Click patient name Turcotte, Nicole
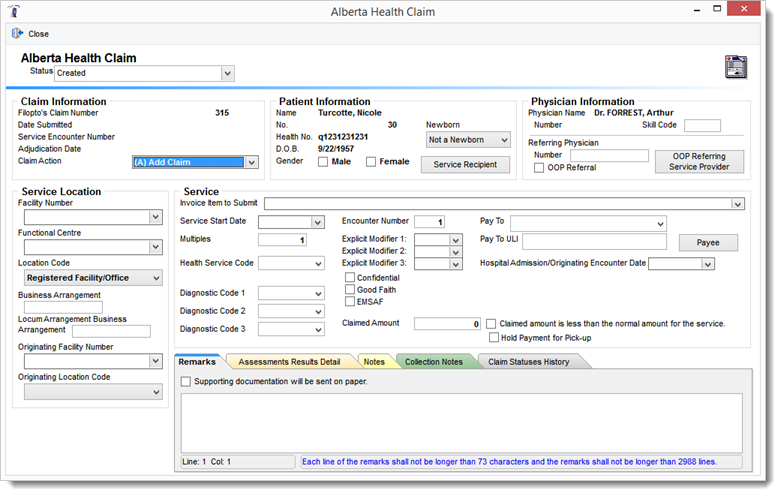The width and height of the screenshot is (781, 496). [x=350, y=113]
